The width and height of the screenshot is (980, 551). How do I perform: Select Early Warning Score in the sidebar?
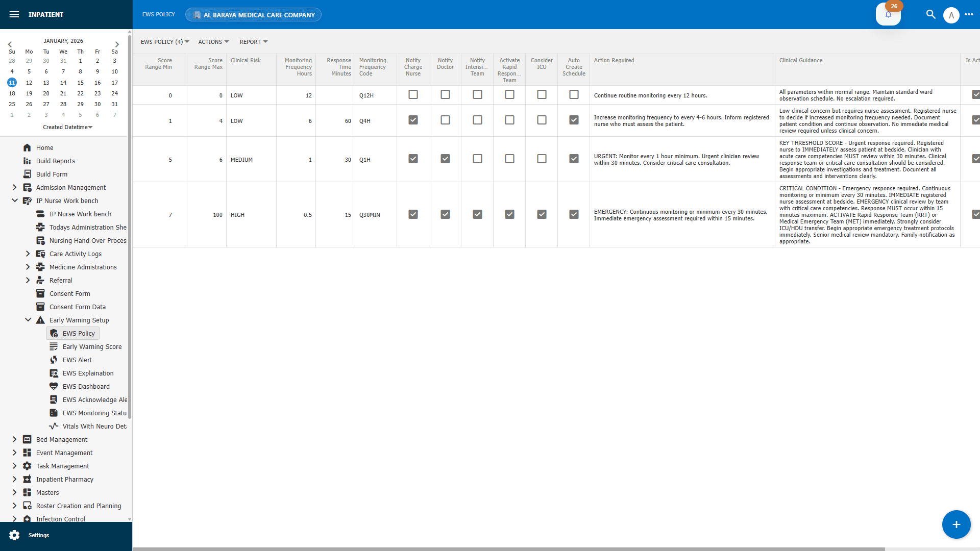pyautogui.click(x=92, y=346)
